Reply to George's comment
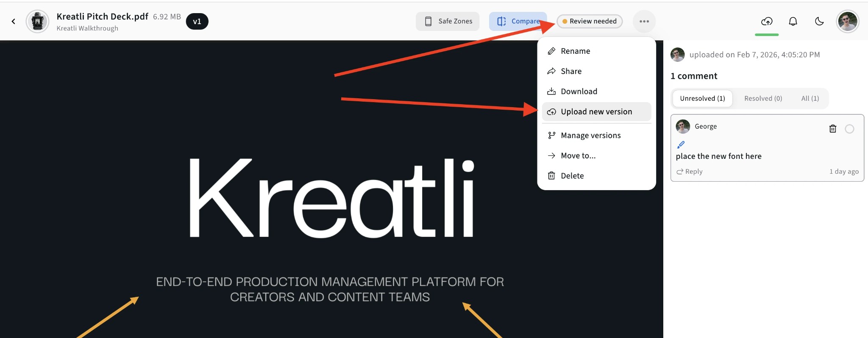This screenshot has width=868, height=338. (x=690, y=172)
